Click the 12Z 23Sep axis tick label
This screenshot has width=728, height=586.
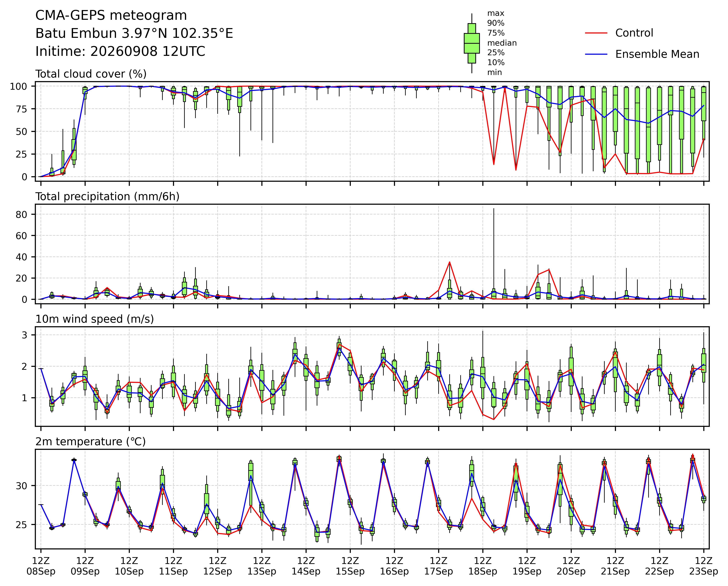point(704,566)
